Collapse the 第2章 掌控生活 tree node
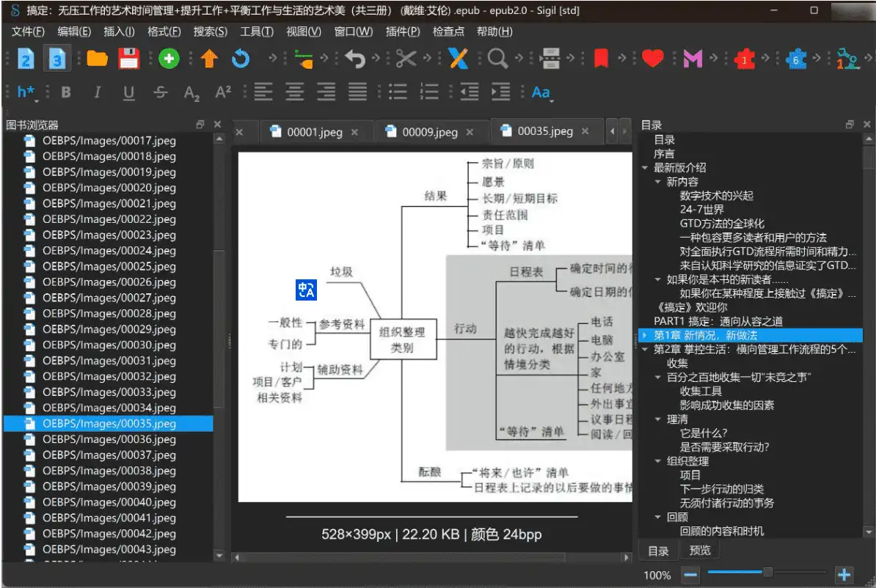This screenshot has height=588, width=876. (646, 350)
